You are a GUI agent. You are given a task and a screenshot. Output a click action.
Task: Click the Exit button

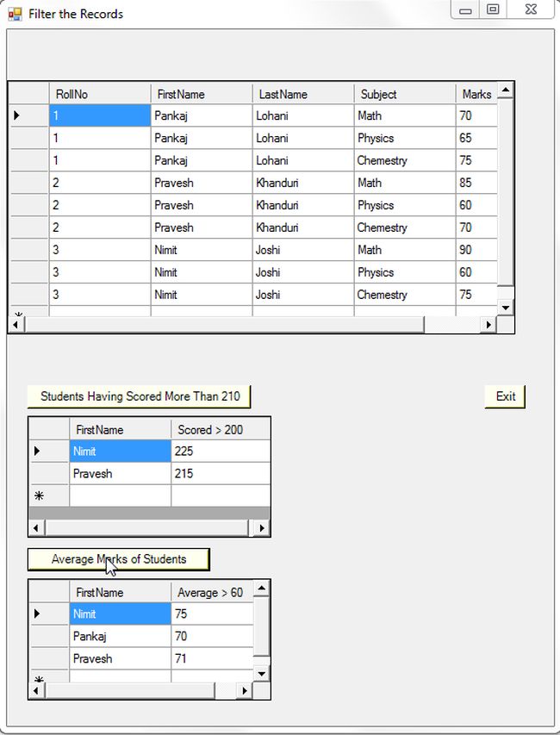[505, 396]
